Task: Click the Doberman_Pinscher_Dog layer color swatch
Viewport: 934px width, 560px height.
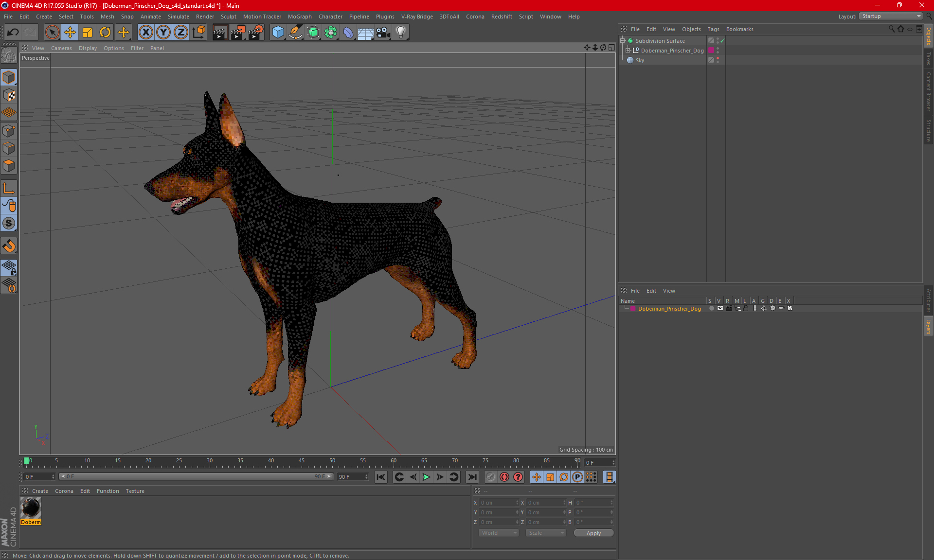Action: pyautogui.click(x=633, y=309)
